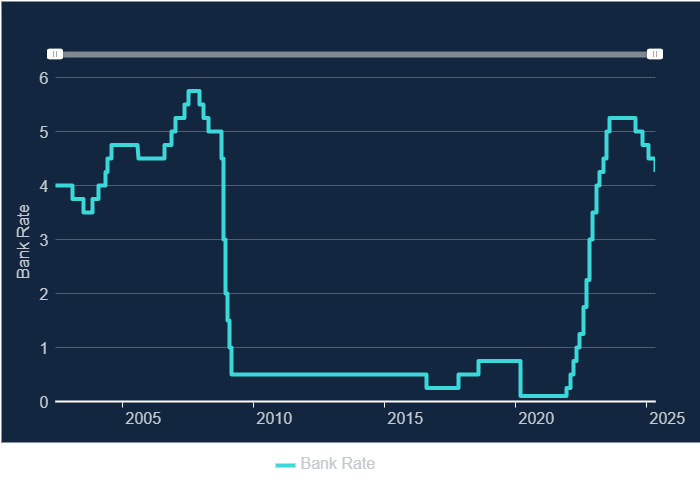Screen dimensions: 700x500
Task: Click the line's 2007 peak near 5.75
Action: 194,91
